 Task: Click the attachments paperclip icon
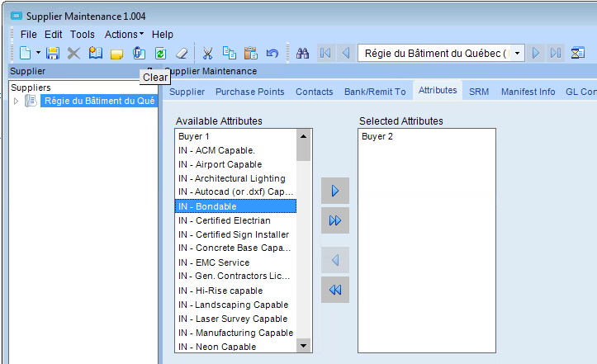tap(139, 53)
